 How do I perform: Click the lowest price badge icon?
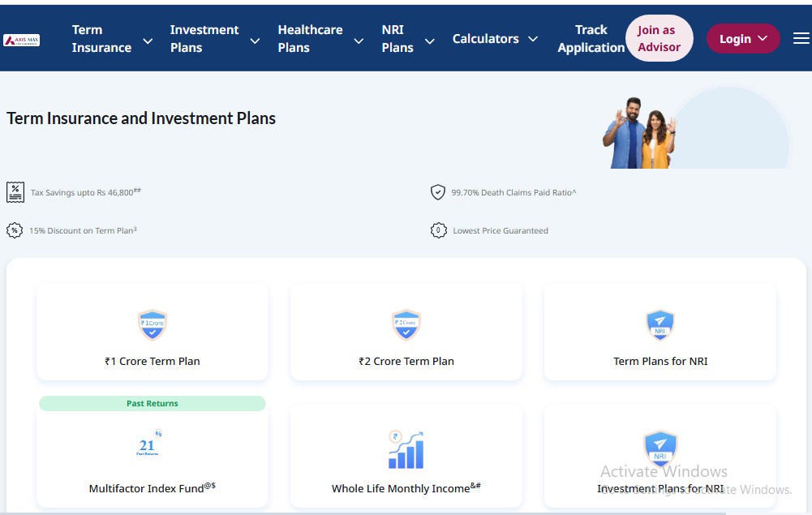tap(439, 230)
